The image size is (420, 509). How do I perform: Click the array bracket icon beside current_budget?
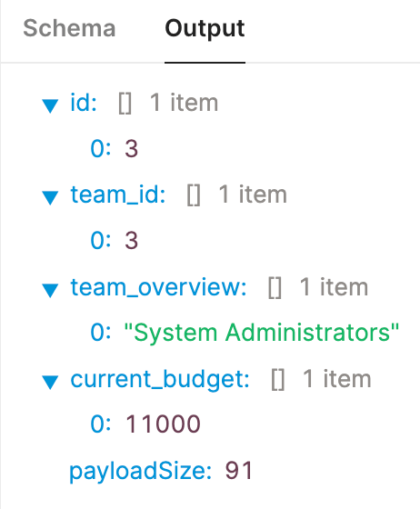(278, 380)
